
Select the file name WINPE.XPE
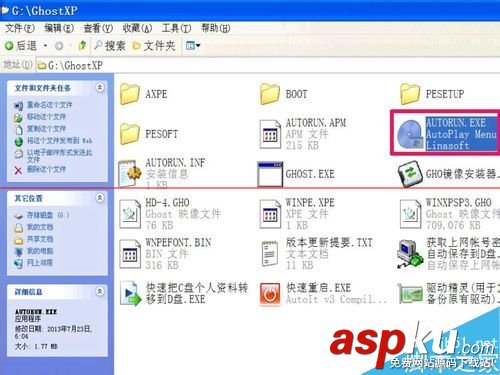(310, 203)
